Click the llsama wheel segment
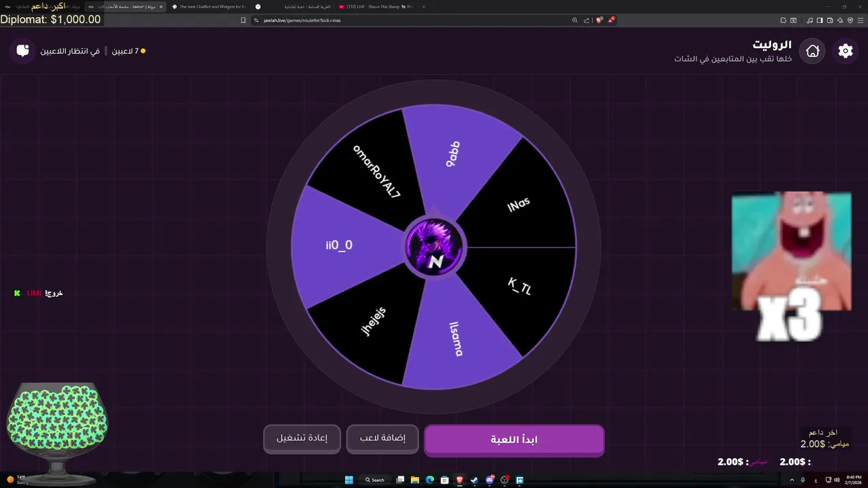The width and height of the screenshot is (868, 488). (x=456, y=339)
